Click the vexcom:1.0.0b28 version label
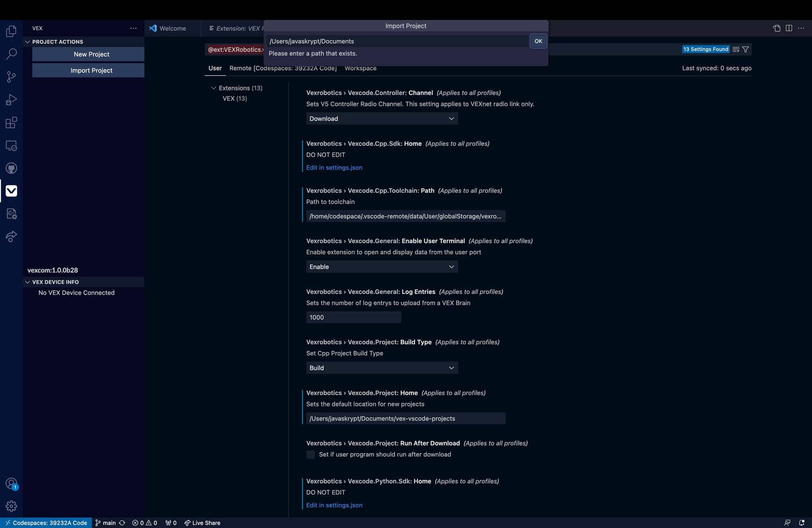 pos(52,270)
